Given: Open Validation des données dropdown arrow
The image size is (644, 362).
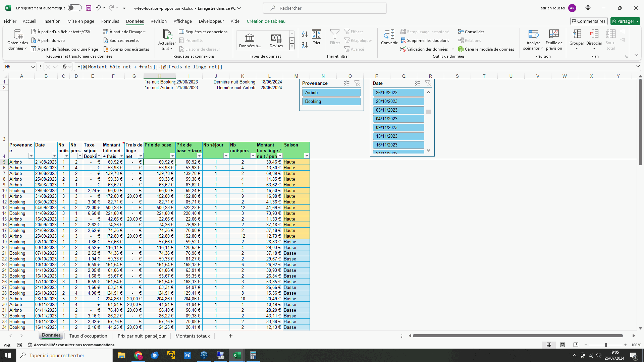Looking at the screenshot, I should [453, 49].
